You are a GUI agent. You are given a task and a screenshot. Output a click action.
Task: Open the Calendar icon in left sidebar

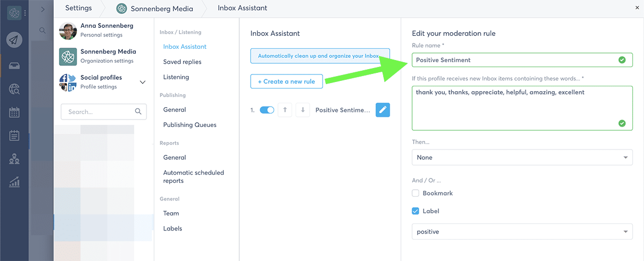[14, 113]
